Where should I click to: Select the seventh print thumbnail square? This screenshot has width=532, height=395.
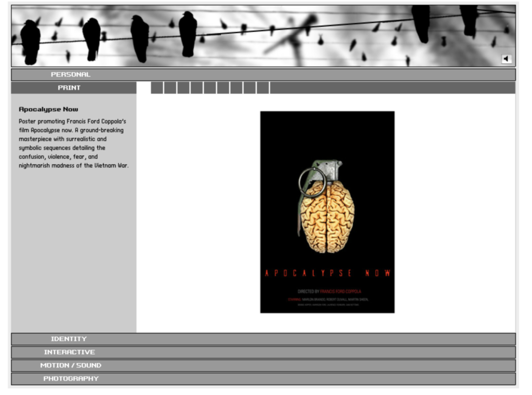[x=236, y=88]
